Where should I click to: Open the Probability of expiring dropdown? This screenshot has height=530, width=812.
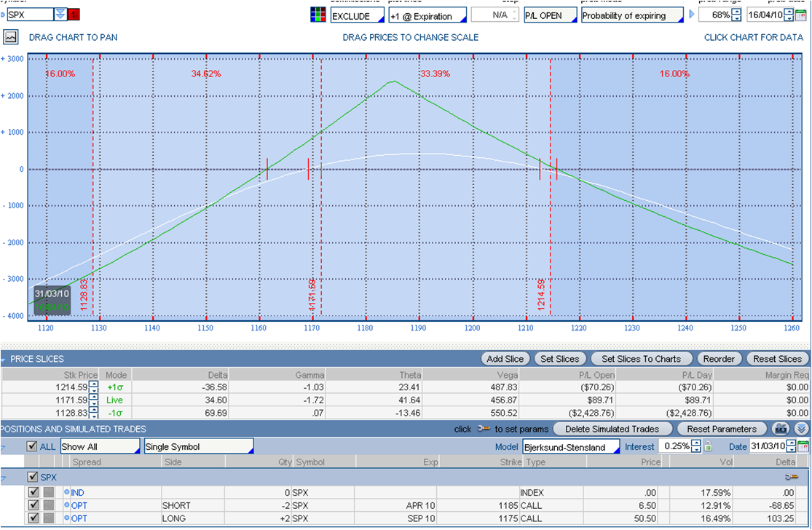tap(632, 15)
